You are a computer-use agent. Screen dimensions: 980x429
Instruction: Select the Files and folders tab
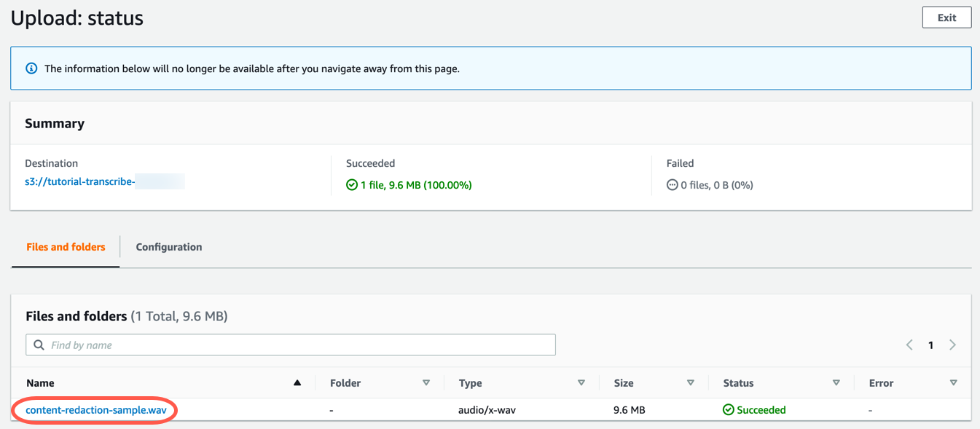pyautogui.click(x=66, y=247)
